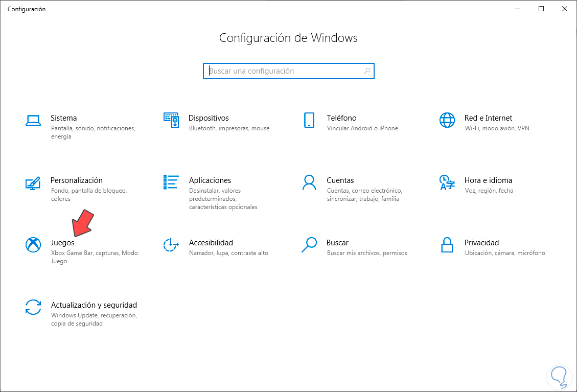Click the Red e Internet globe icon

tap(447, 120)
